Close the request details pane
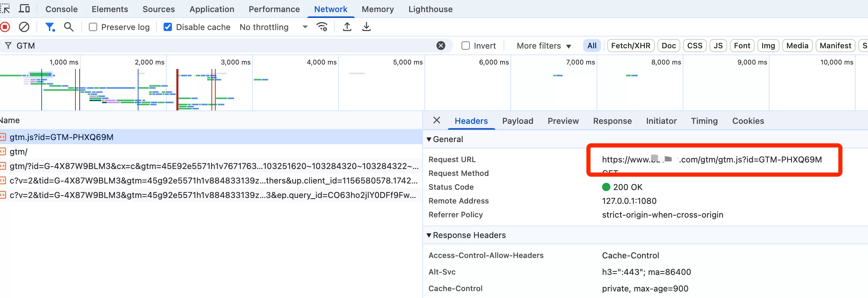 [x=437, y=120]
